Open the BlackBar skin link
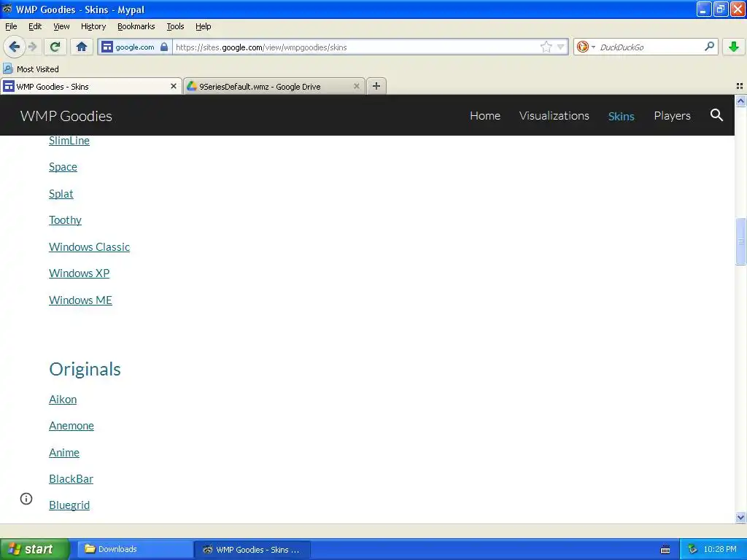The height and width of the screenshot is (560, 747). pyautogui.click(x=71, y=478)
